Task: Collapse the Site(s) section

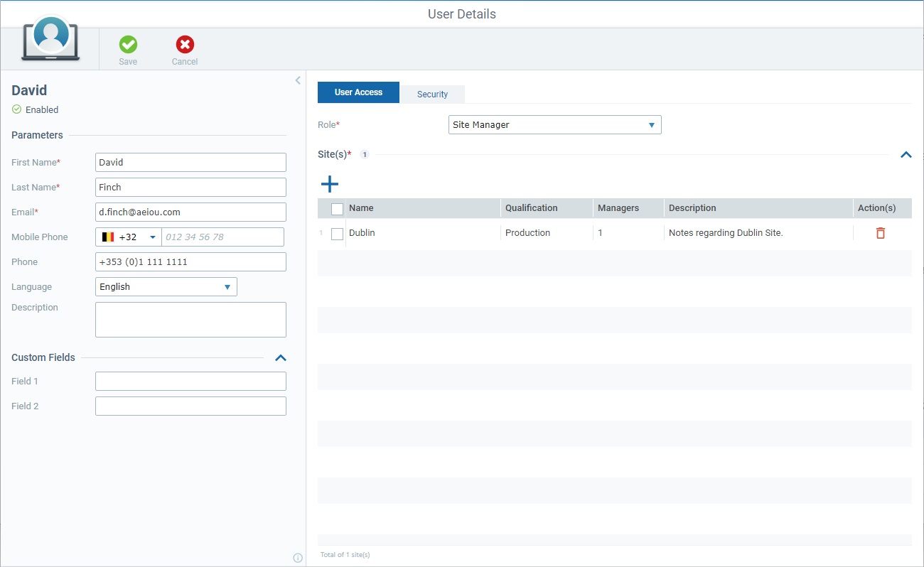Action: click(x=906, y=155)
